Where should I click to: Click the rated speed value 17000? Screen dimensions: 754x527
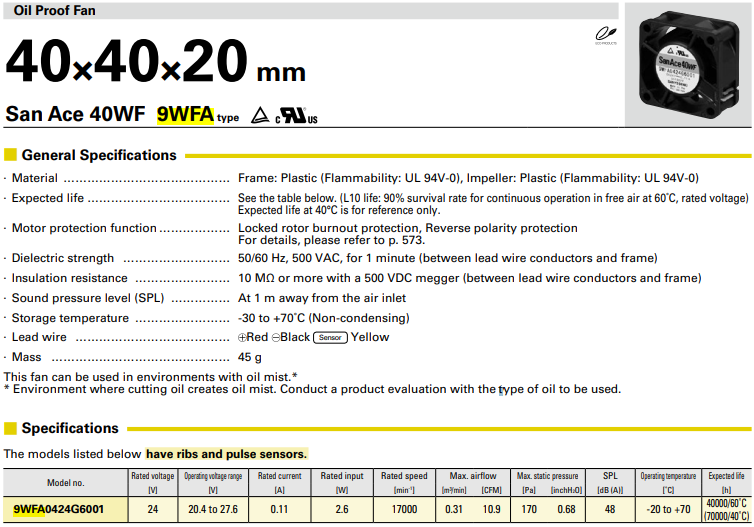404,510
